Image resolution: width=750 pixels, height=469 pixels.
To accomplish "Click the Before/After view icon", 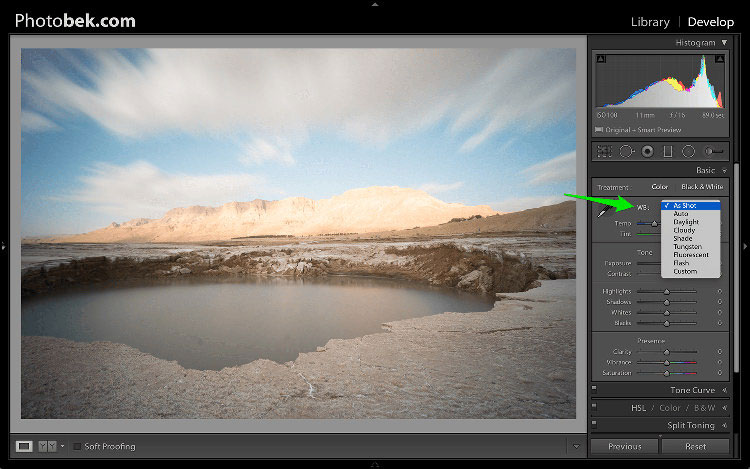I will coord(46,446).
